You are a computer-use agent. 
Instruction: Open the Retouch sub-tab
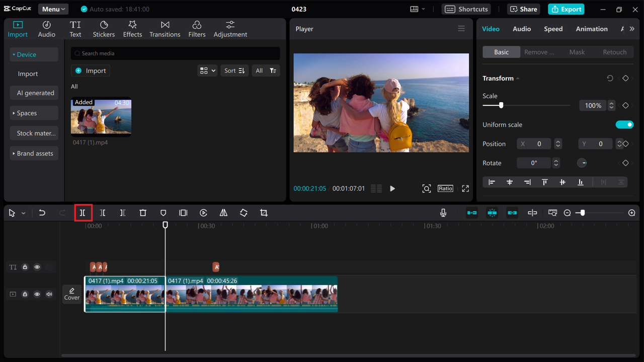click(x=615, y=52)
